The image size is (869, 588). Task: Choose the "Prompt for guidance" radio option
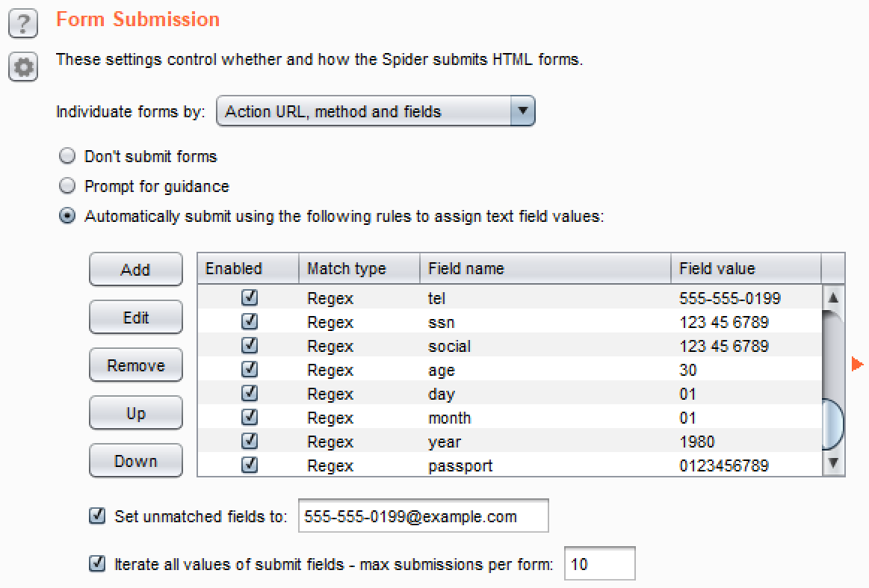[68, 186]
